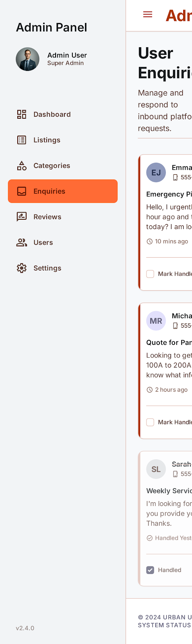Click the Dashboard grid icon

(22, 114)
